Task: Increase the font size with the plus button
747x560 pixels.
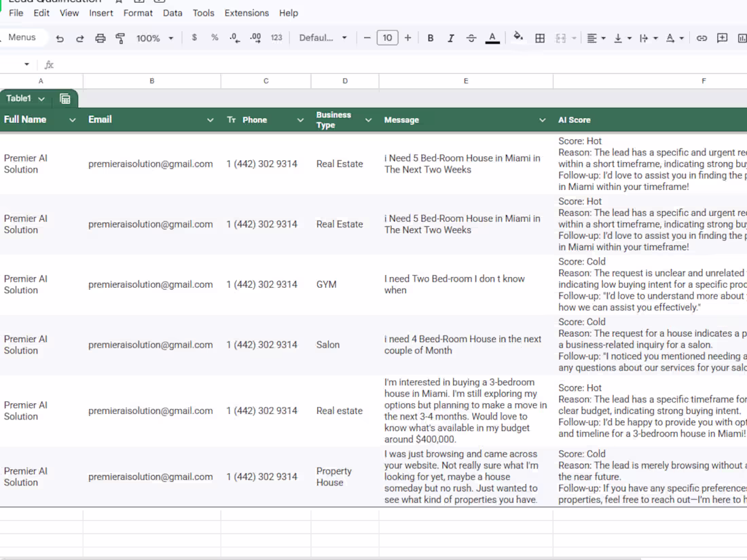Action: 408,37
